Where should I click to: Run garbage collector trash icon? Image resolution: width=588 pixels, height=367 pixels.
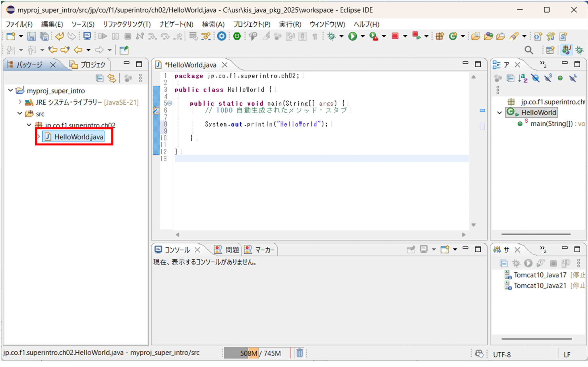(x=299, y=353)
